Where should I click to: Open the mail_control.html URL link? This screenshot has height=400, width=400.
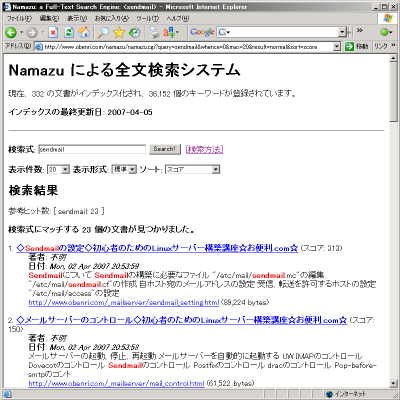pos(116,383)
